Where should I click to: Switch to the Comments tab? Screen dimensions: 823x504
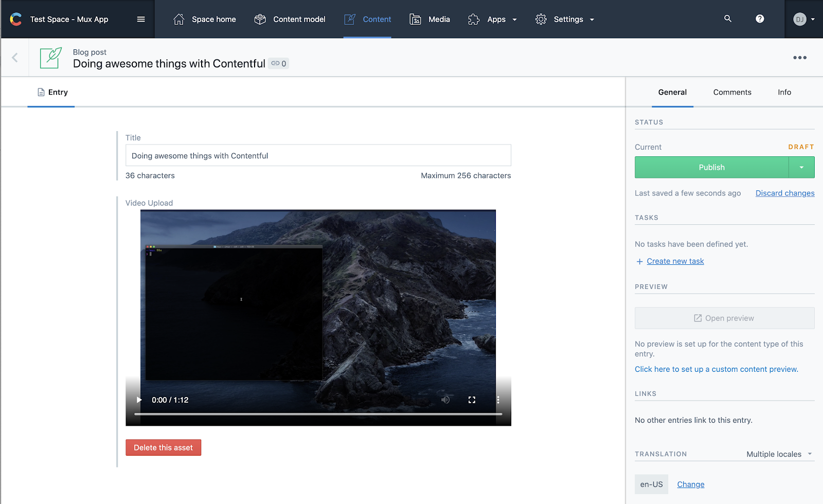[732, 92]
